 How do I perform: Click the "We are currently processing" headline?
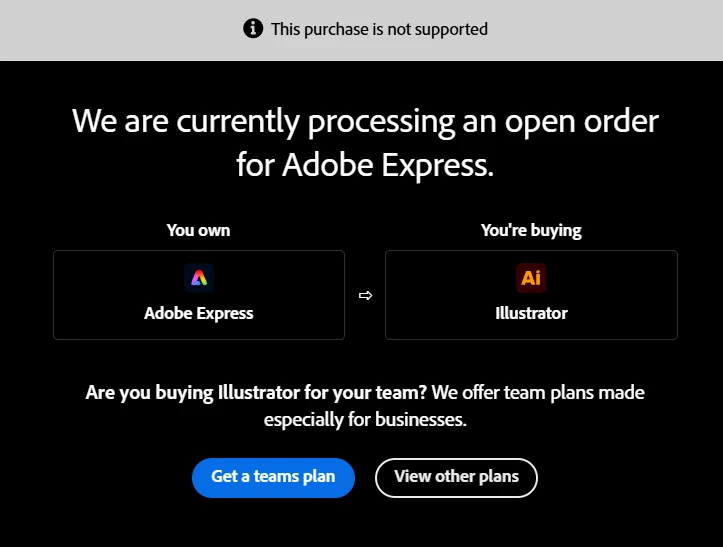click(263, 122)
